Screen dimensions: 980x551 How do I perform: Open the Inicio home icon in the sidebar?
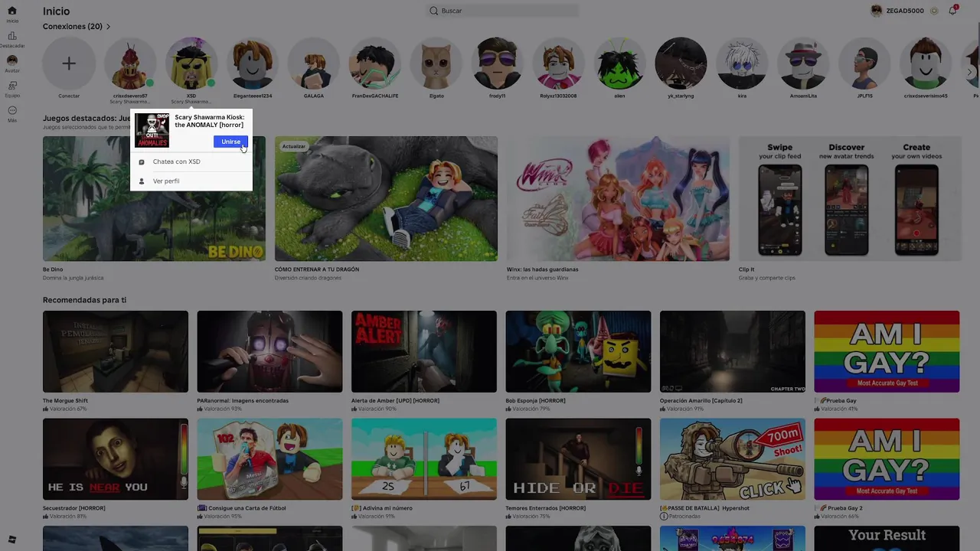click(x=11, y=11)
